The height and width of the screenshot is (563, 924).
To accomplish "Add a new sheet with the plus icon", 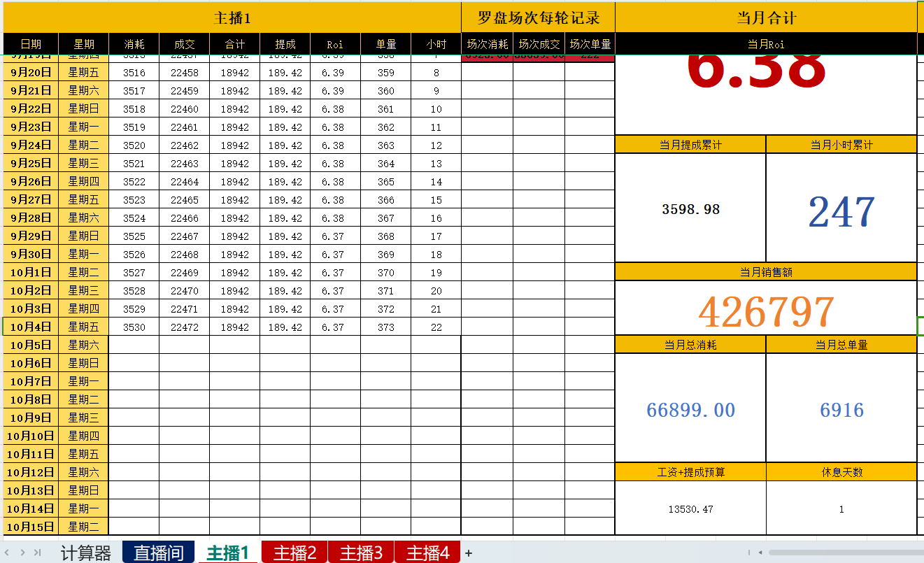I will [x=469, y=553].
